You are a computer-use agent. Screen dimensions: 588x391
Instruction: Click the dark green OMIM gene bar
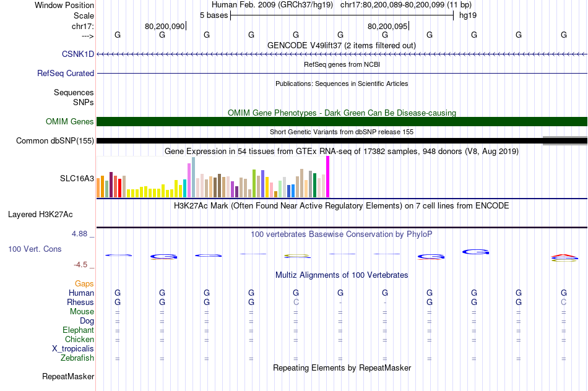tap(342, 121)
